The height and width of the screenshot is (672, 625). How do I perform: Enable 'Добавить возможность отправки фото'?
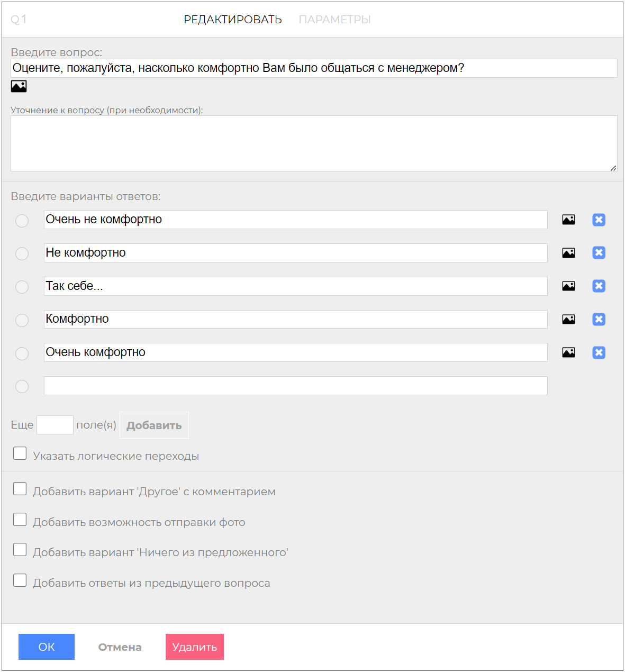pyautogui.click(x=20, y=520)
